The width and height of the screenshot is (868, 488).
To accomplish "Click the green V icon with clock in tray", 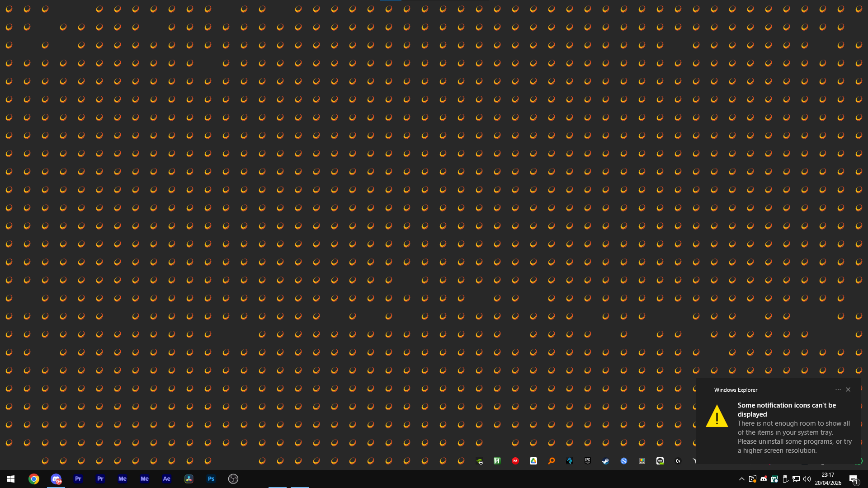I will point(774,479).
